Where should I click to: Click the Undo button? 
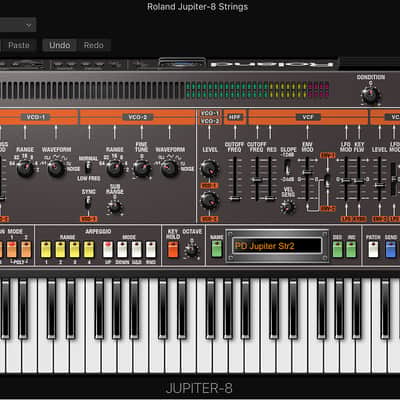click(60, 45)
